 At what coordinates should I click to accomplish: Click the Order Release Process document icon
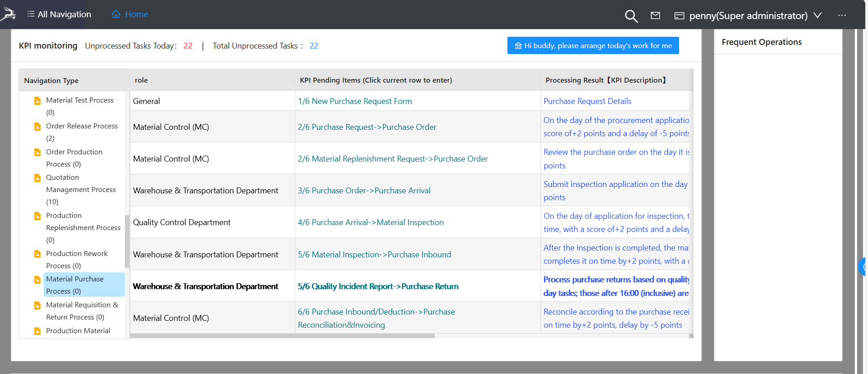click(x=38, y=127)
